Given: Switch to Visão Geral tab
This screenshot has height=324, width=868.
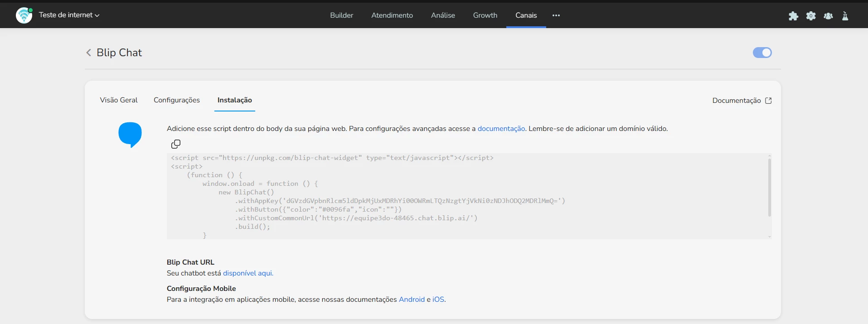Looking at the screenshot, I should 119,100.
